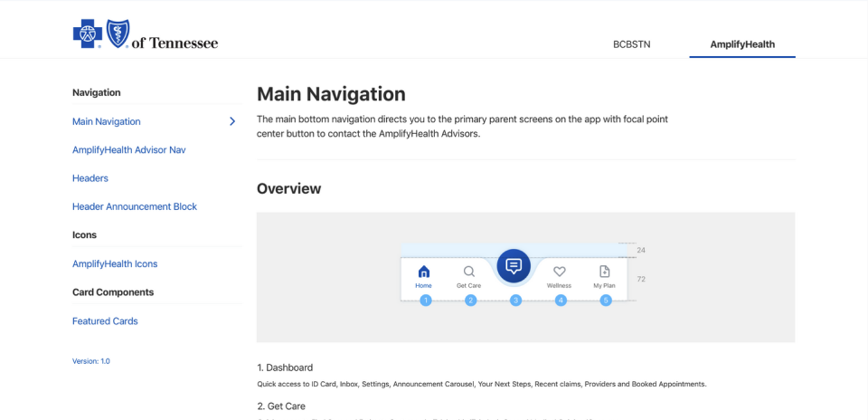Click the 'Quick access to ID Card' description
Image resolution: width=868 pixels, height=420 pixels.
coord(482,384)
